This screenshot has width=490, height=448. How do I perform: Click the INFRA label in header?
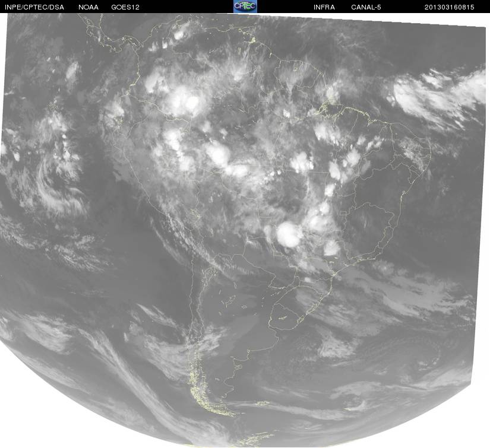pyautogui.click(x=324, y=7)
